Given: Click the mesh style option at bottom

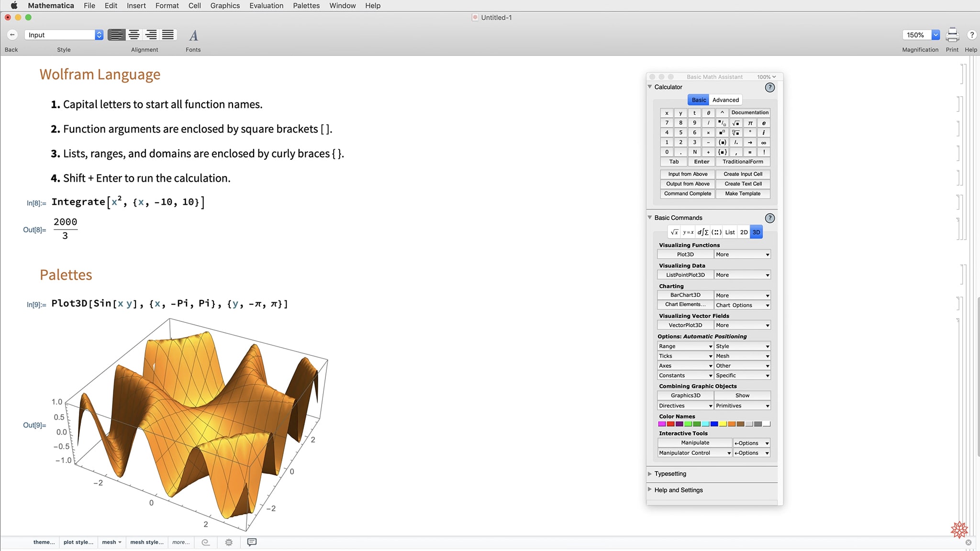Looking at the screenshot, I should (147, 541).
